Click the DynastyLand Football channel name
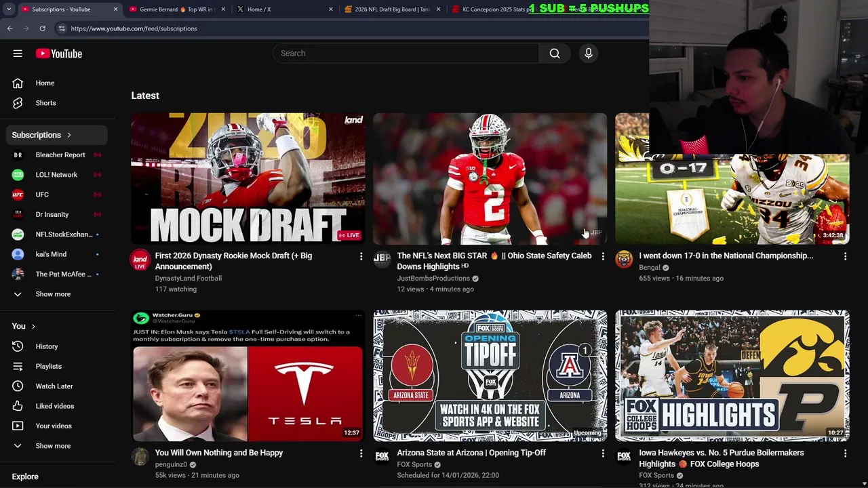This screenshot has height=488, width=868. tap(189, 279)
